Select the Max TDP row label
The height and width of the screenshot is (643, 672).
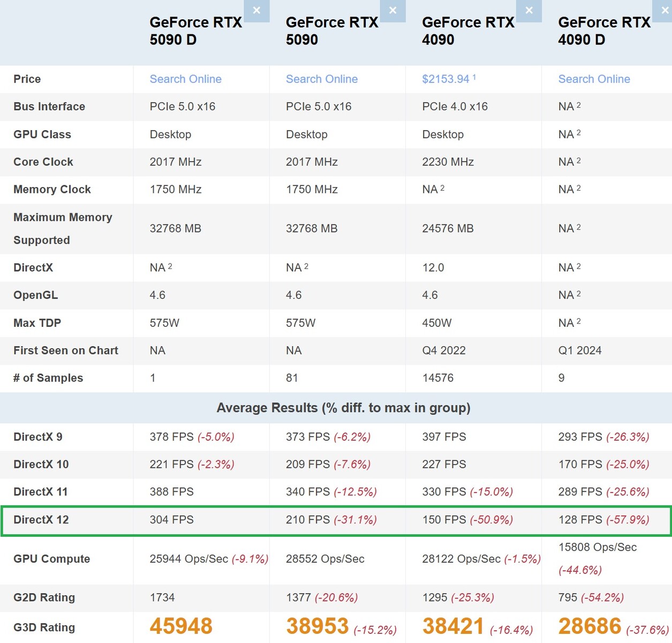coord(37,323)
